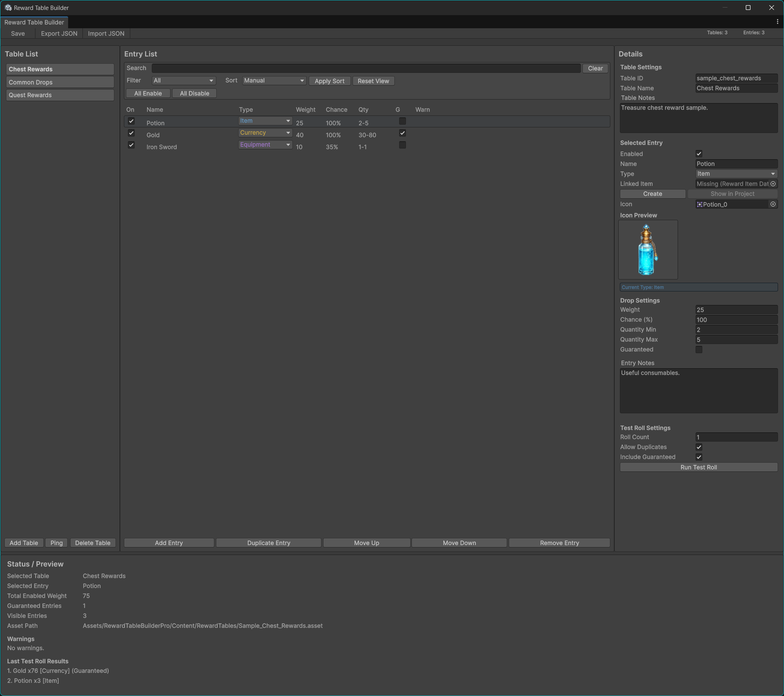The image size is (784, 696).
Task: Click the Apply Sort button
Action: 329,81
